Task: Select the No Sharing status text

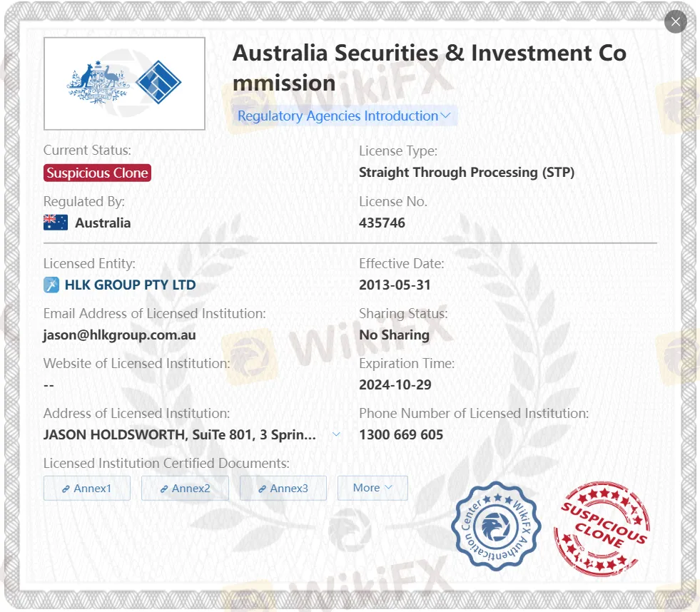Action: pos(394,335)
